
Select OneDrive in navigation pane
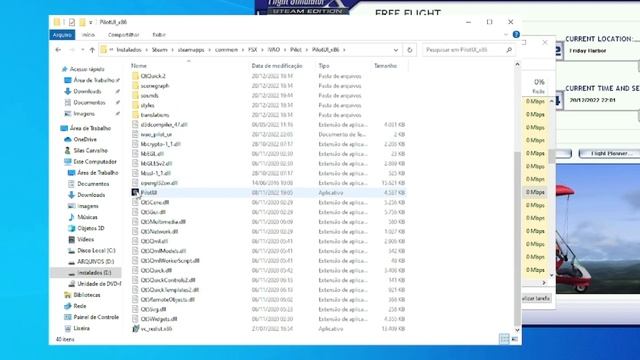click(85, 140)
